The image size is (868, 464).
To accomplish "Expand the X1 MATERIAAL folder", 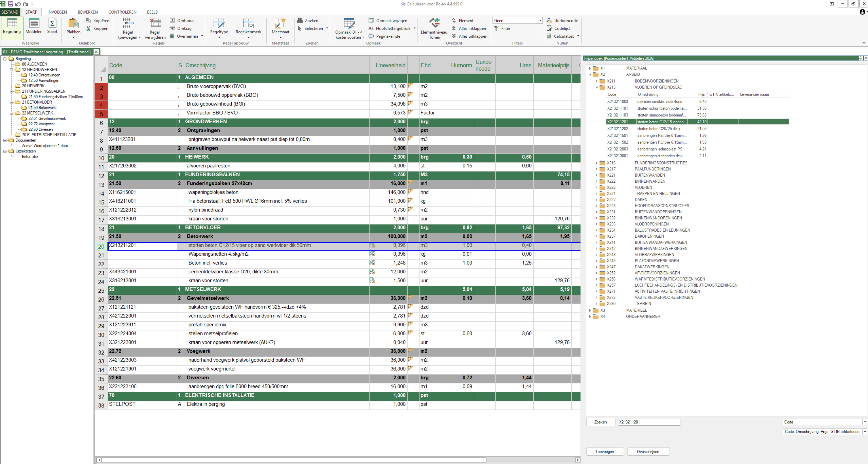I will [590, 68].
